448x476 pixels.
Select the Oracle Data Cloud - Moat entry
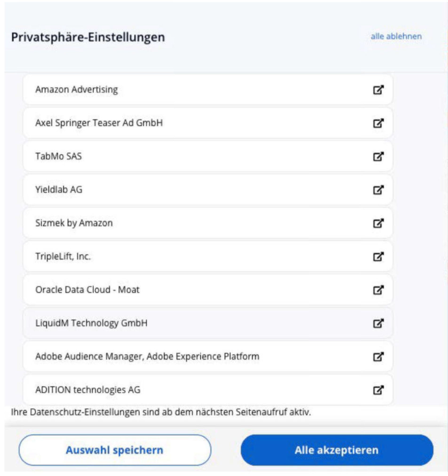click(208, 290)
